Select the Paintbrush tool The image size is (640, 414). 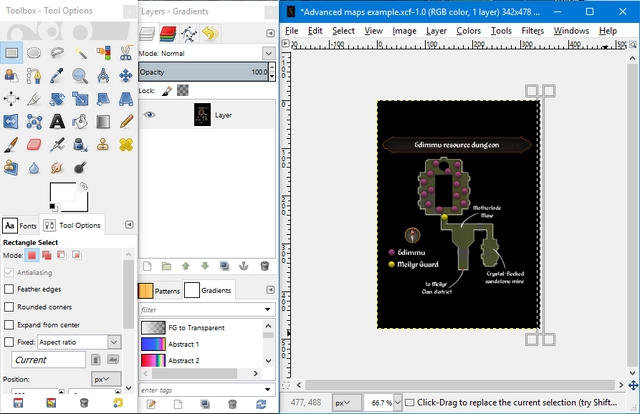pyautogui.click(x=11, y=145)
